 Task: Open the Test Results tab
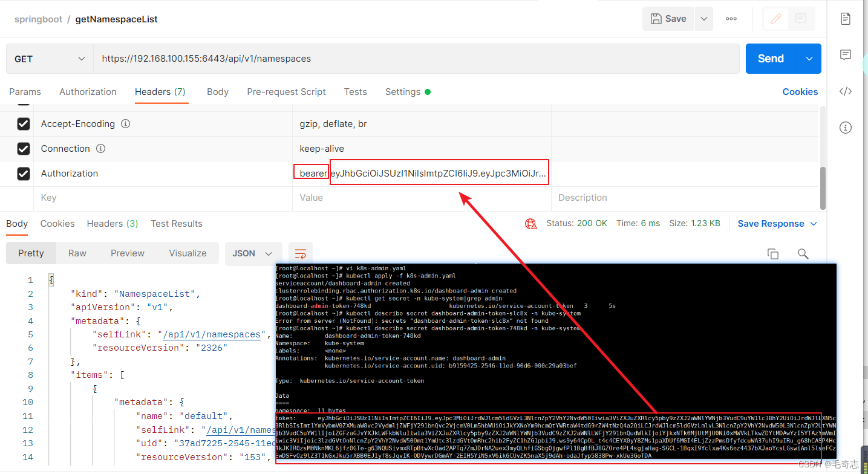point(177,224)
